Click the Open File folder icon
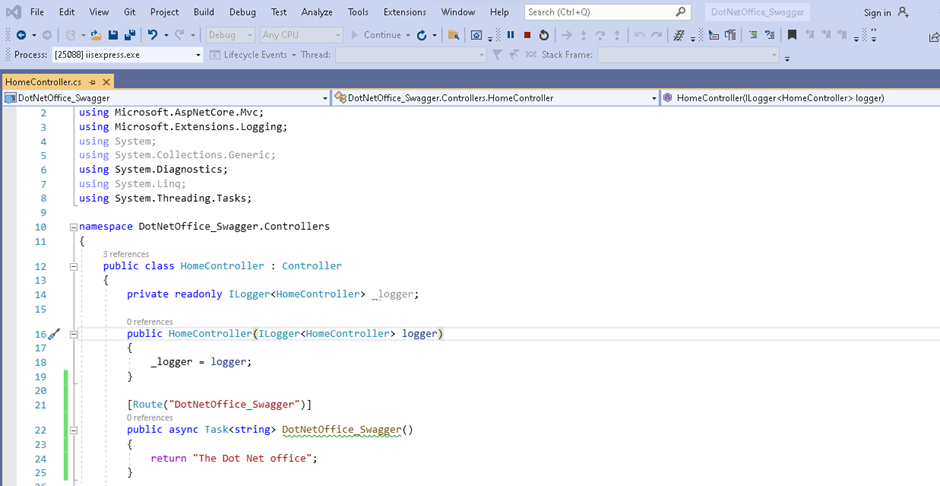 point(96,35)
